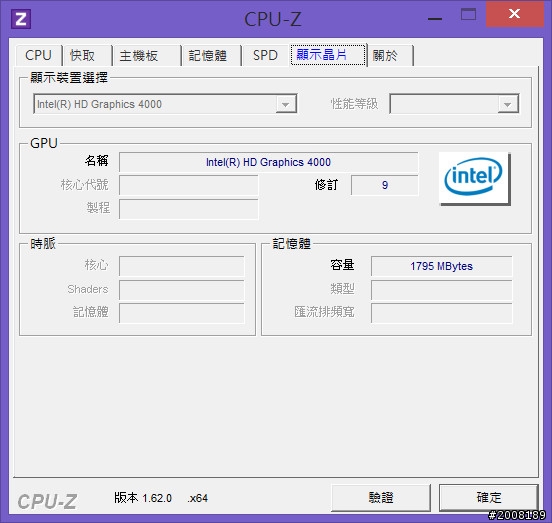Click the .x64 architecture text
The height and width of the screenshot is (523, 552).
tap(197, 498)
